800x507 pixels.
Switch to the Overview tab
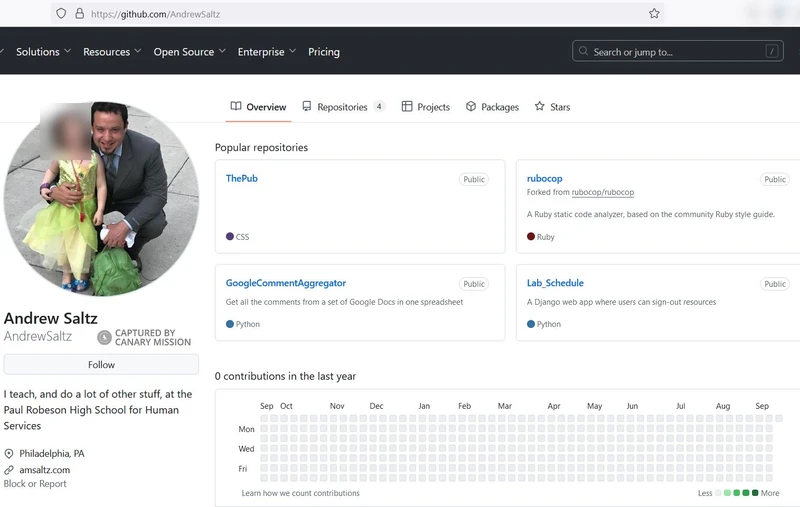pyautogui.click(x=258, y=107)
